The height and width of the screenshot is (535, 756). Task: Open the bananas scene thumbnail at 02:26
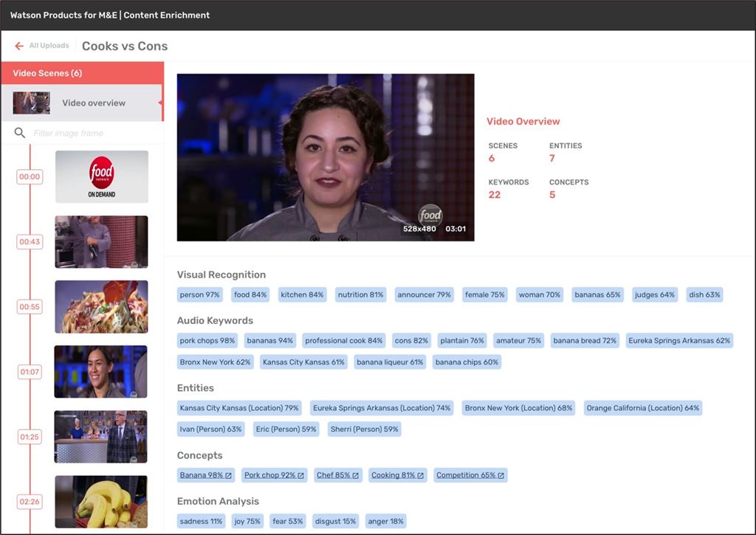pyautogui.click(x=101, y=502)
